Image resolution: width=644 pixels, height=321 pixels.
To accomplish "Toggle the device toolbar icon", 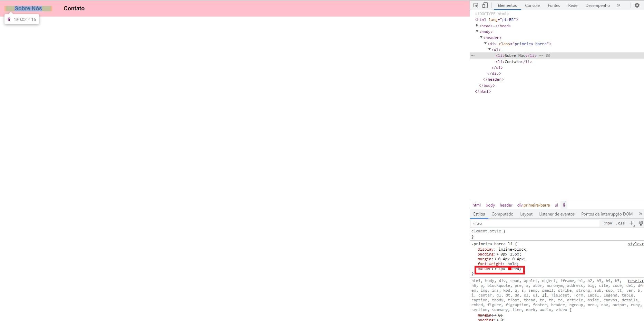I will [x=485, y=5].
